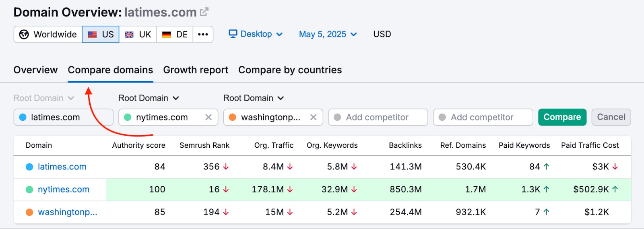Click the three-dots more countries icon
Image resolution: width=644 pixels, height=229 pixels.
[203, 35]
